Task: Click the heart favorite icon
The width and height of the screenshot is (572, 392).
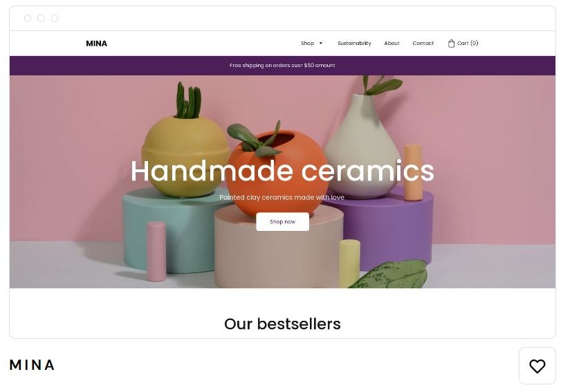Action: (x=537, y=366)
